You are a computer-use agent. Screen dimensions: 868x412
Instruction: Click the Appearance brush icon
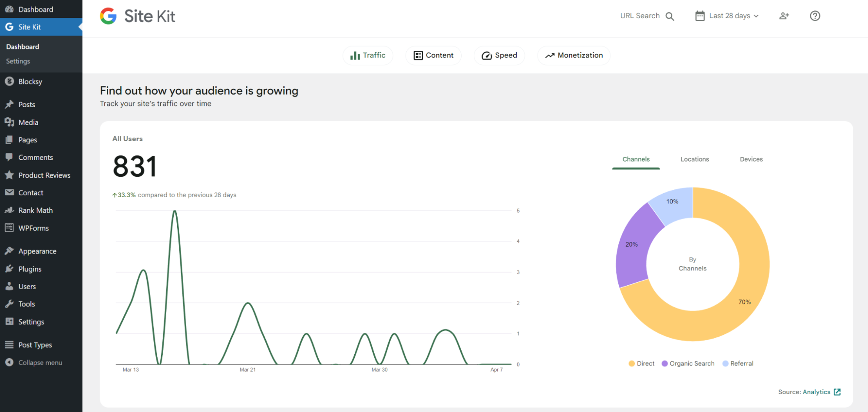pyautogui.click(x=9, y=251)
